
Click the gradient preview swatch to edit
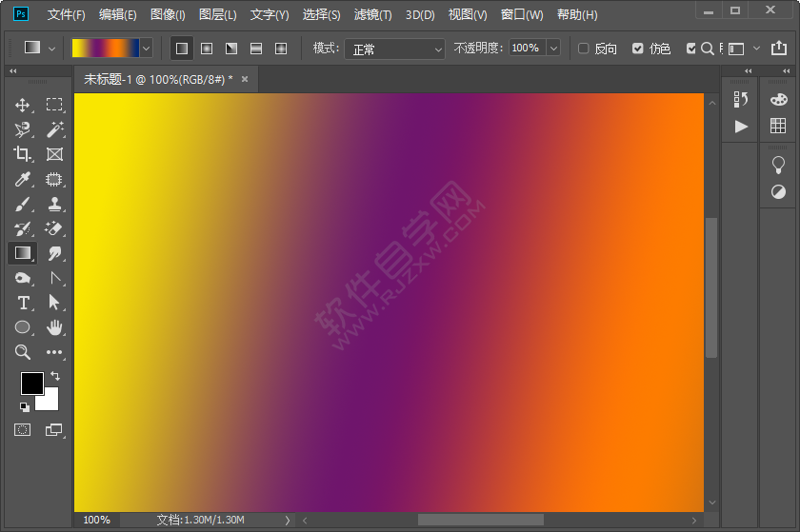105,49
